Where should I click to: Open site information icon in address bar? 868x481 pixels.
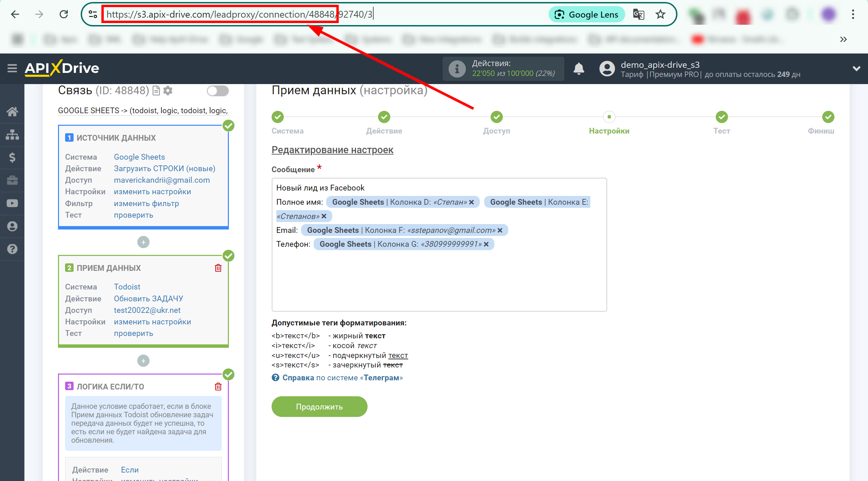pyautogui.click(x=93, y=14)
